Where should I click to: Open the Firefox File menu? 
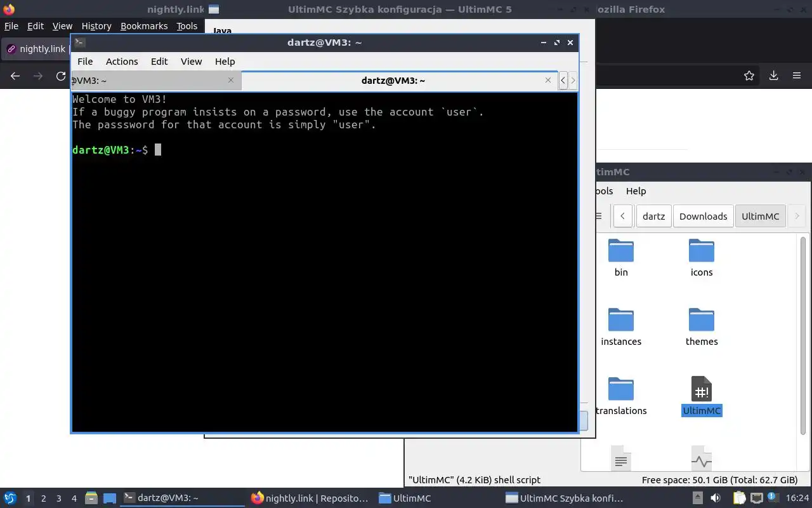tap(11, 26)
